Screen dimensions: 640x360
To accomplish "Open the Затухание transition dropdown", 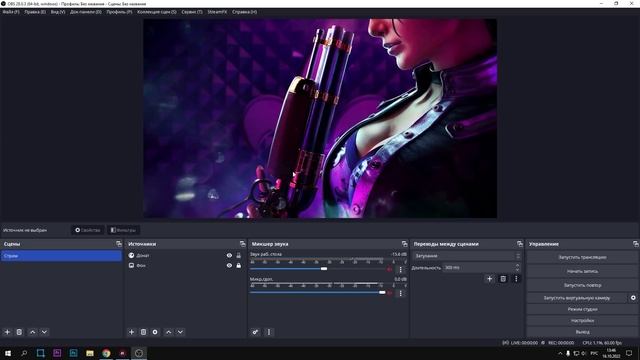I will click(467, 256).
